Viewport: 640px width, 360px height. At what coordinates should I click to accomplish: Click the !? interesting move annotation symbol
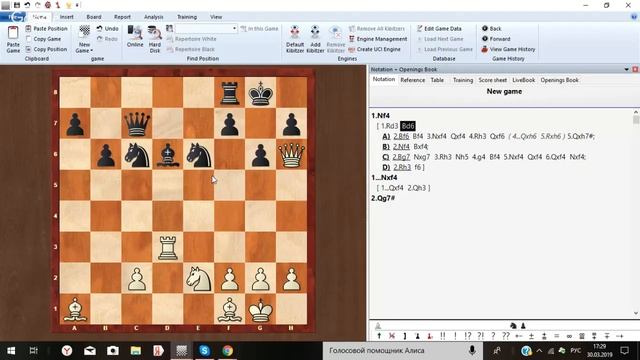(468, 336)
